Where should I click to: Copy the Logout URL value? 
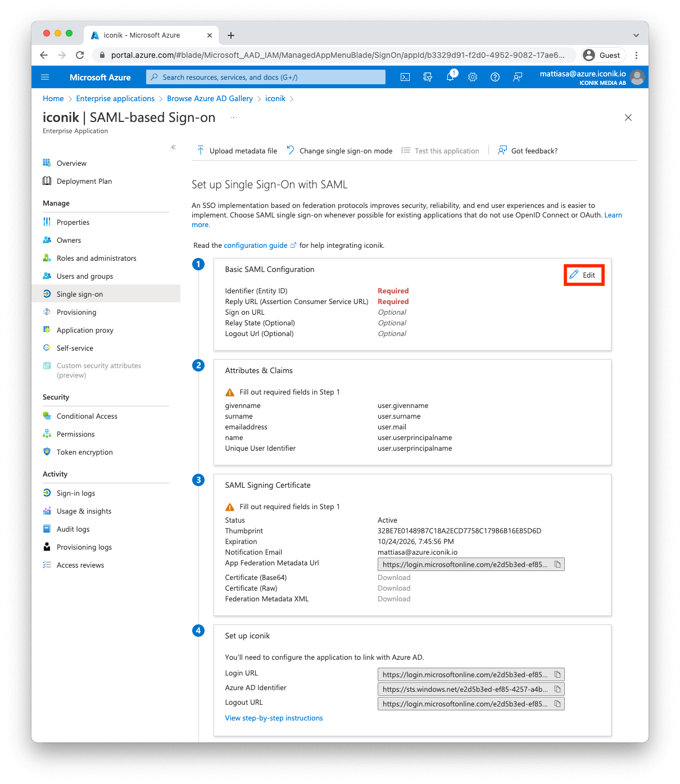557,703
